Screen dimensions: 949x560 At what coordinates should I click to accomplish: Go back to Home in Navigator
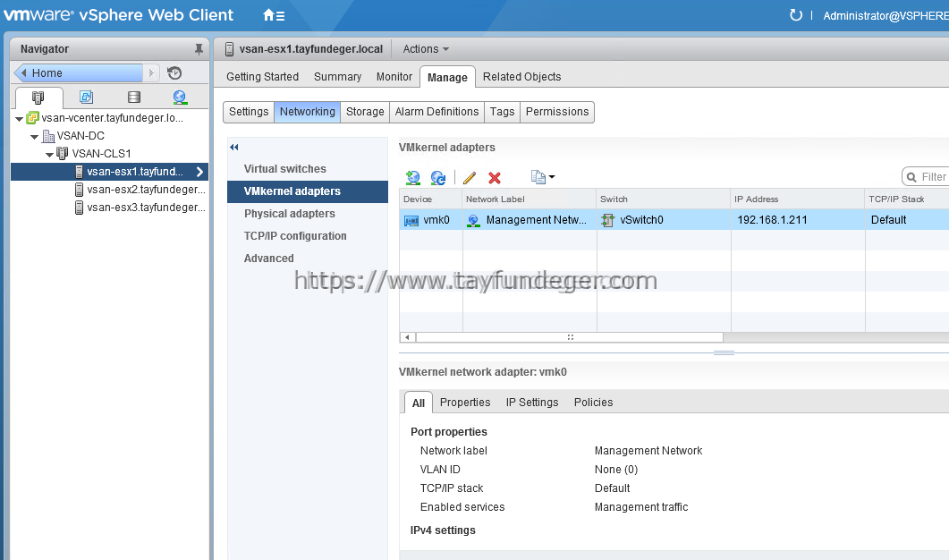(x=78, y=73)
